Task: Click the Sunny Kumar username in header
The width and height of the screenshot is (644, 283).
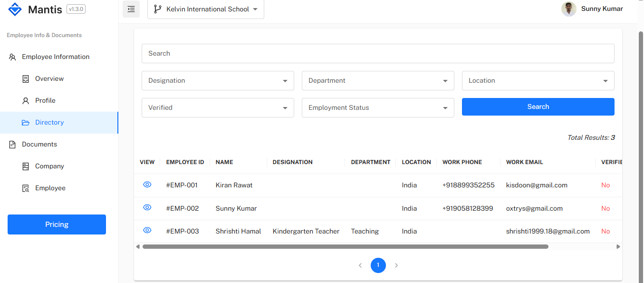Action: tap(602, 9)
